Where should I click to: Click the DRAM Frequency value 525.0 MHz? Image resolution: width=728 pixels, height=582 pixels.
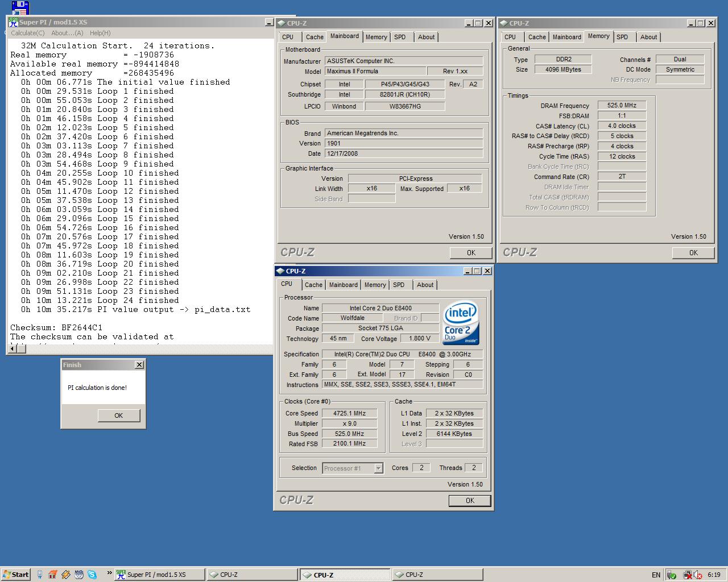(x=622, y=105)
